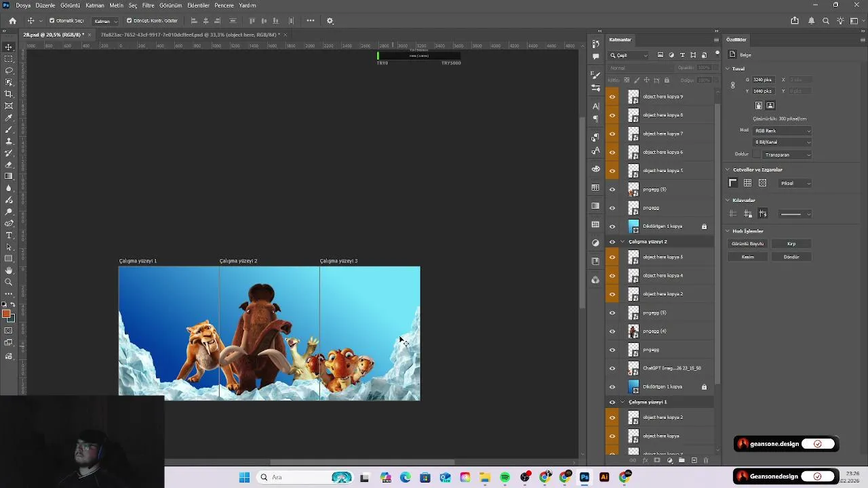Click the Döndür button

pos(791,257)
